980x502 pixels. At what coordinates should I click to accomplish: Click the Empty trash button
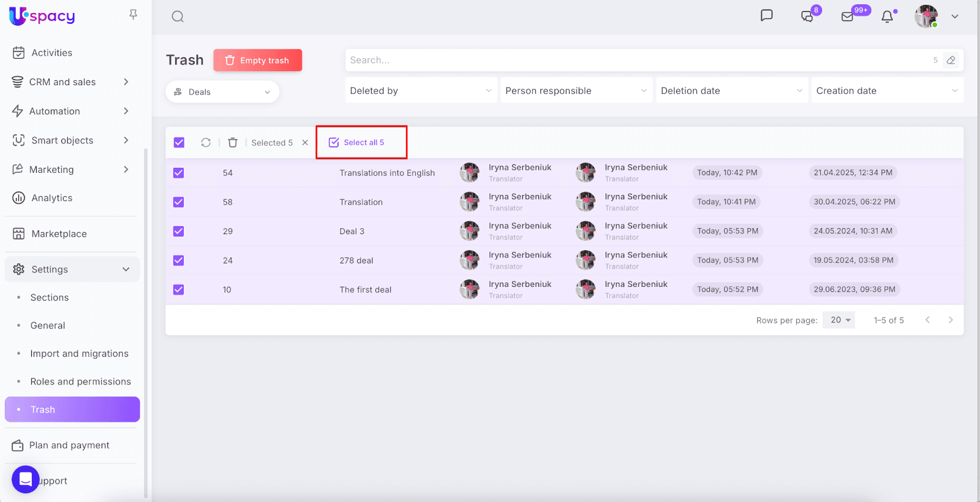click(x=257, y=60)
